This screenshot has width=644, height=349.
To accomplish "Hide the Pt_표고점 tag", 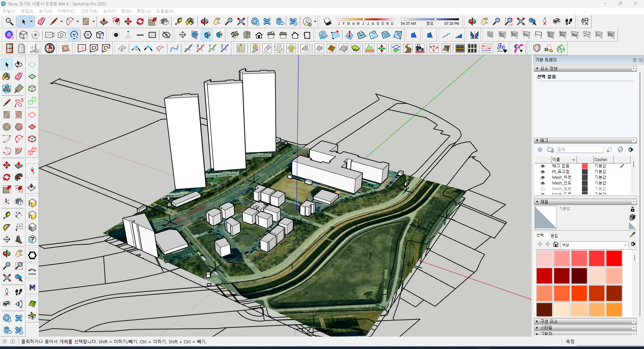I will 543,172.
